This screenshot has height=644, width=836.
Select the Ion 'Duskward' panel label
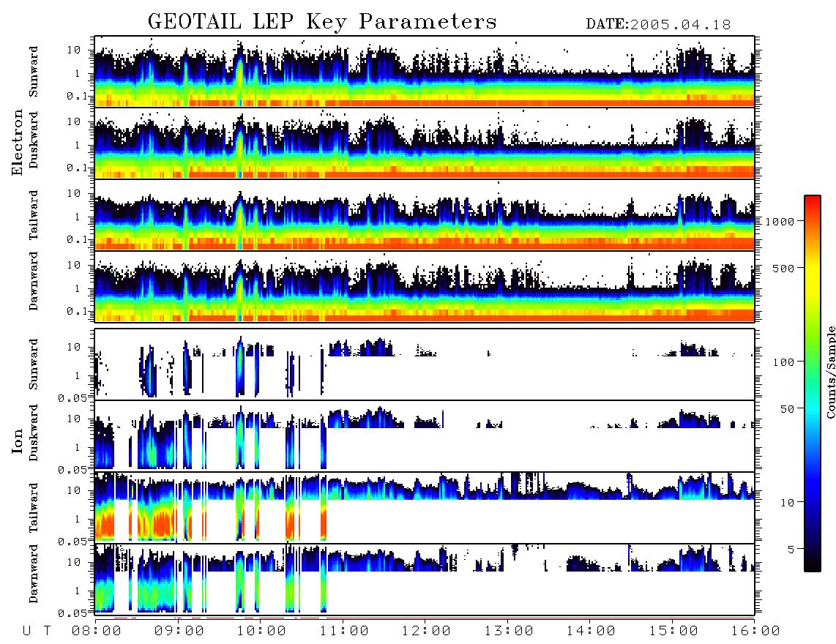point(34,433)
